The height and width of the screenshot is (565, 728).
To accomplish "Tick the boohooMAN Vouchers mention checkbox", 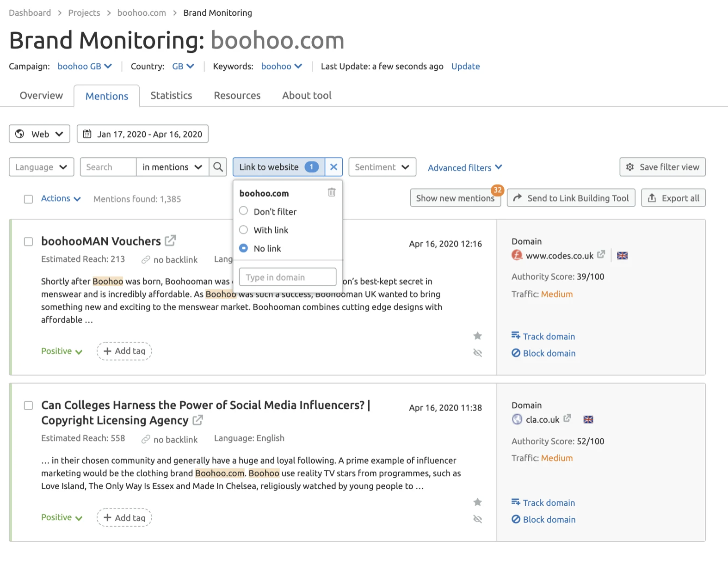I will tap(29, 242).
